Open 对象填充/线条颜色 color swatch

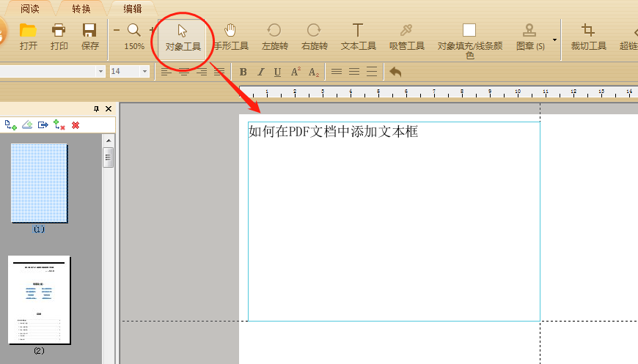469,30
